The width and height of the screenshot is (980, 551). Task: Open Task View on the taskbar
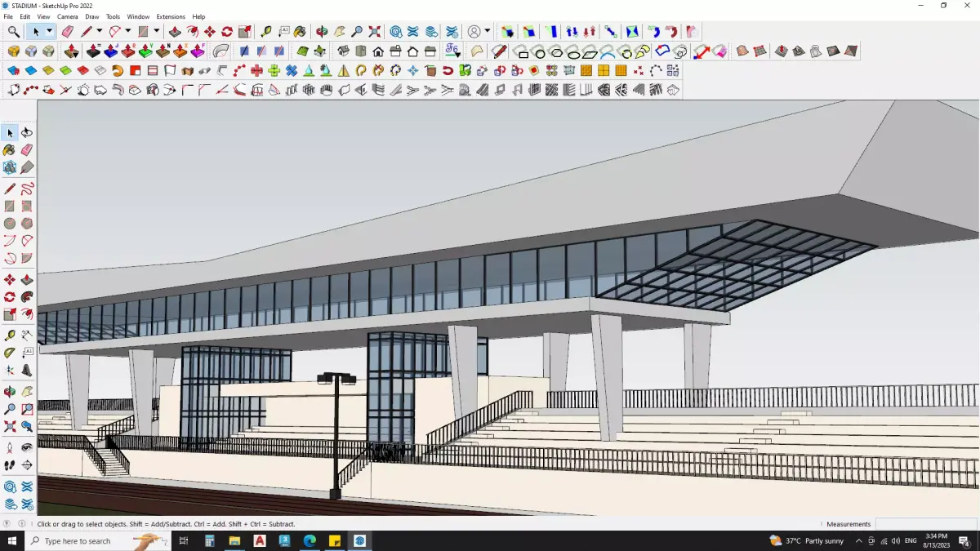184,540
